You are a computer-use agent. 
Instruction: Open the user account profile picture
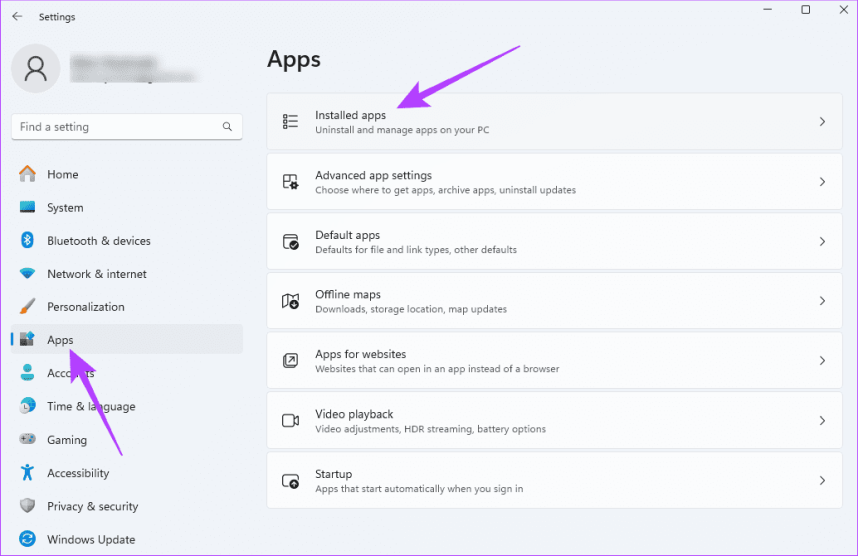click(36, 68)
